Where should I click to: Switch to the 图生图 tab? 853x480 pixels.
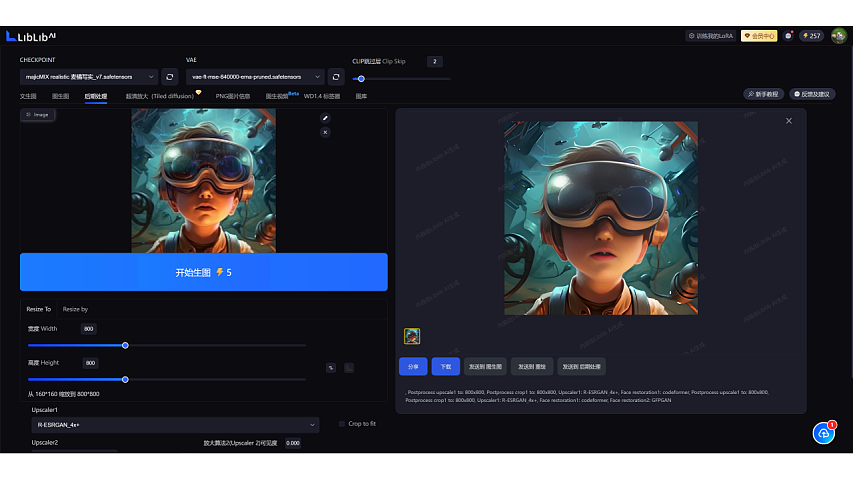tap(60, 96)
